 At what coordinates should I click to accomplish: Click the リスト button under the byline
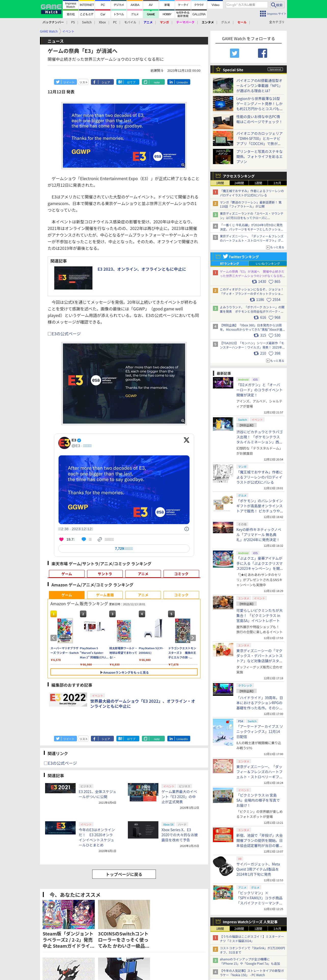pos(83,82)
